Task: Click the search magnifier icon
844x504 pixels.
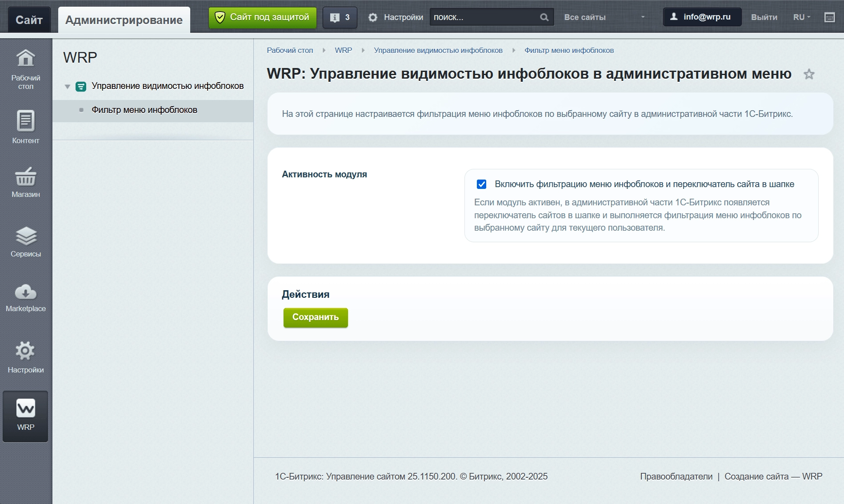Action: tap(544, 17)
